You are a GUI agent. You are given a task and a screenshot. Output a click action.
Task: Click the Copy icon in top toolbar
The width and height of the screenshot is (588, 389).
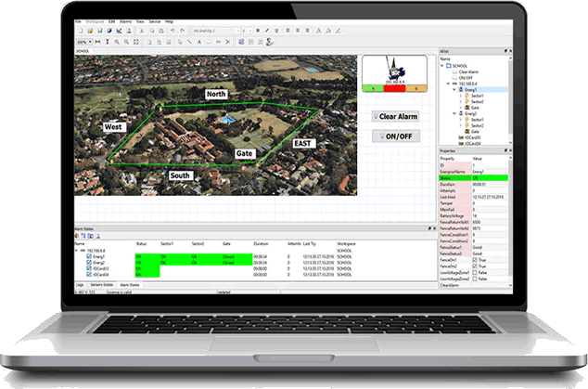click(x=151, y=31)
